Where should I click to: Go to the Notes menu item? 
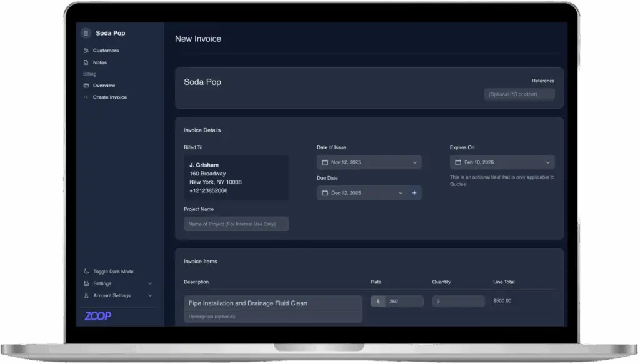point(100,62)
